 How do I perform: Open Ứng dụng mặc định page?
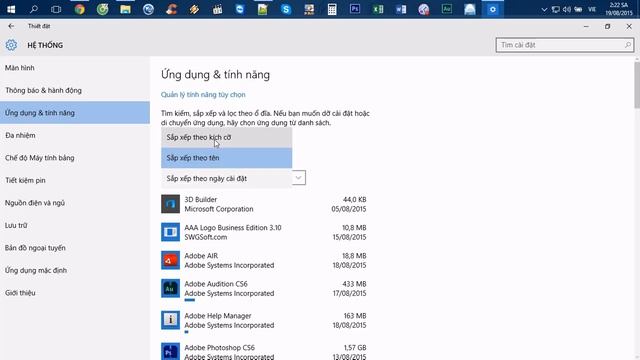coord(75,270)
